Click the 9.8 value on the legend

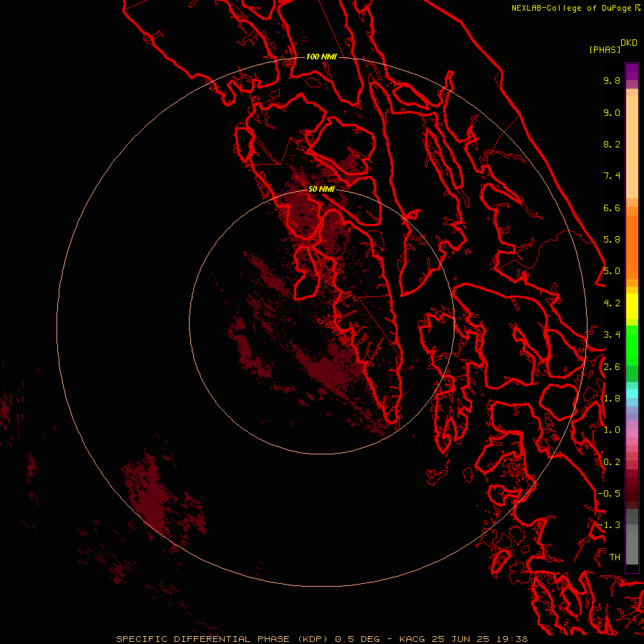pos(612,80)
